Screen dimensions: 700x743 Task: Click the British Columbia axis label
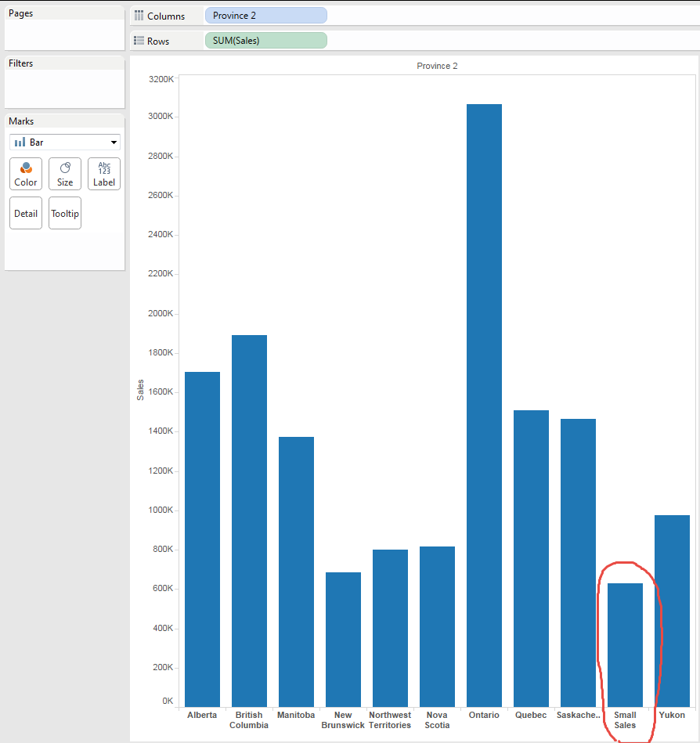point(249,720)
